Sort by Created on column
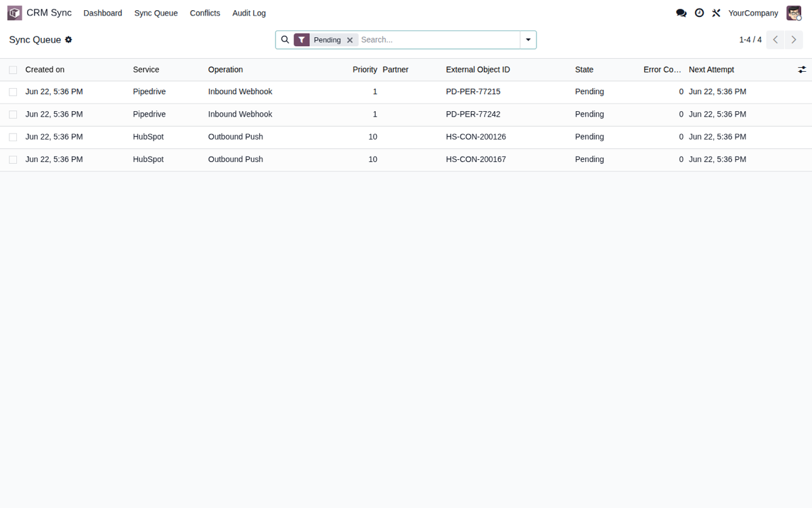812x508 pixels. pos(45,70)
